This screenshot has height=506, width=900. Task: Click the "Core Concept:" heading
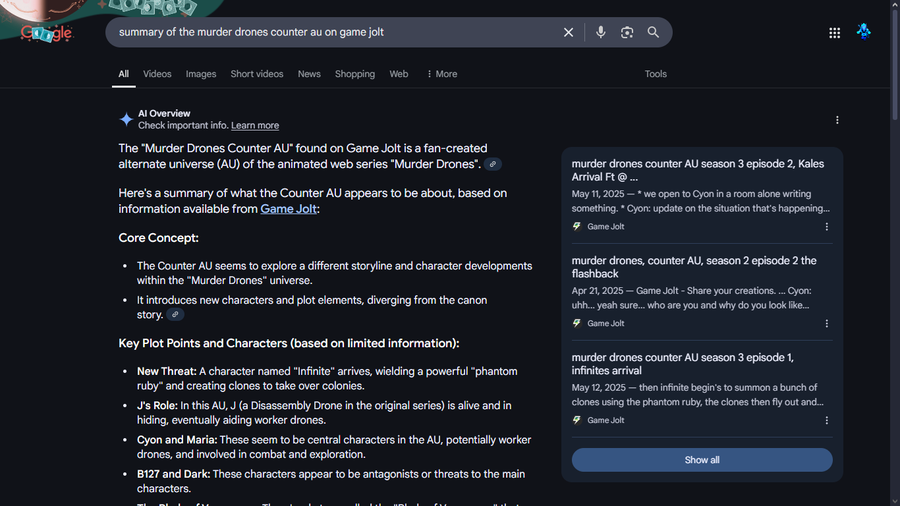coord(158,238)
